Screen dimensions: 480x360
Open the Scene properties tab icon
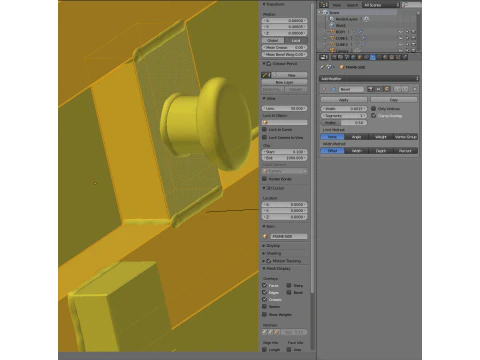347,57
